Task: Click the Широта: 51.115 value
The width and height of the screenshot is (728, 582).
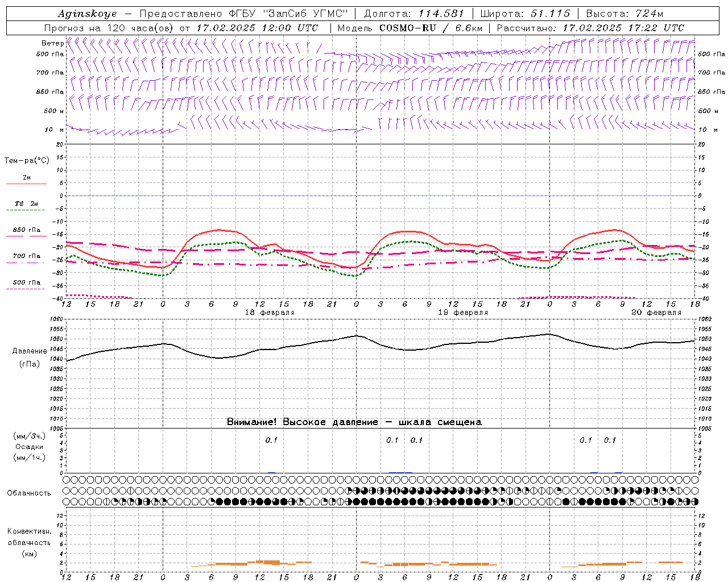Action: click(x=525, y=14)
